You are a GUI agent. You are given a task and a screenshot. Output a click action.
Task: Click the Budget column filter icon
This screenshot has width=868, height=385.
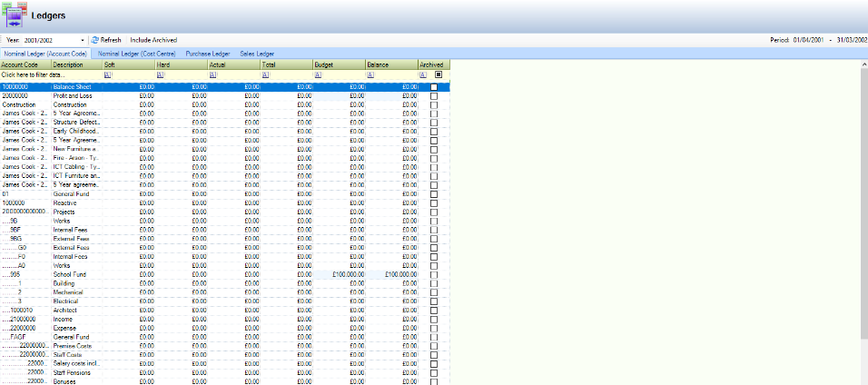[318, 75]
